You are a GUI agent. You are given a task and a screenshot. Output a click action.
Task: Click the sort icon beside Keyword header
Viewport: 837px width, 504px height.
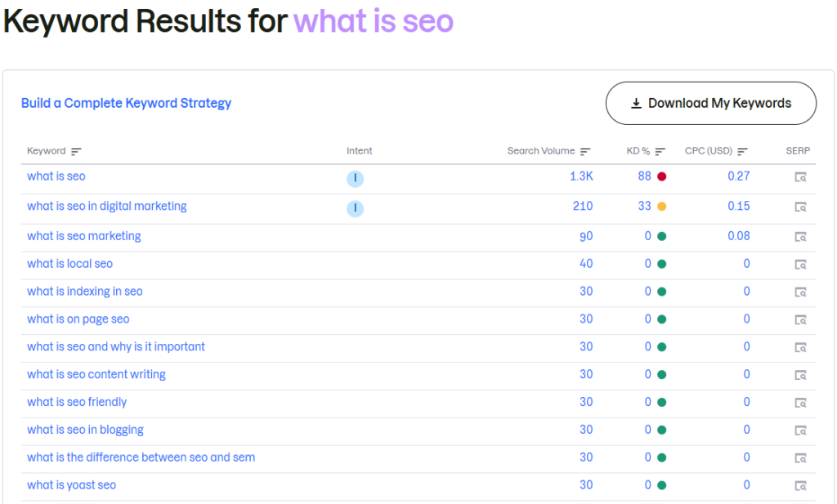[x=77, y=151]
